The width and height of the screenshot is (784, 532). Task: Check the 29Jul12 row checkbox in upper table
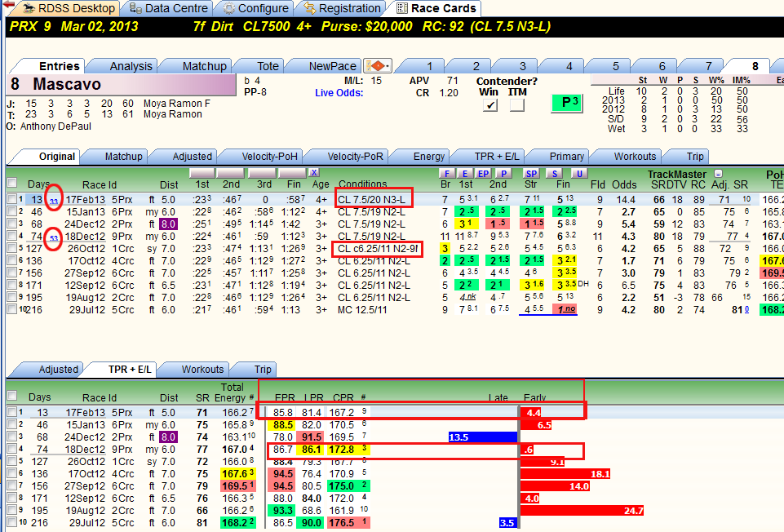pyautogui.click(x=12, y=309)
